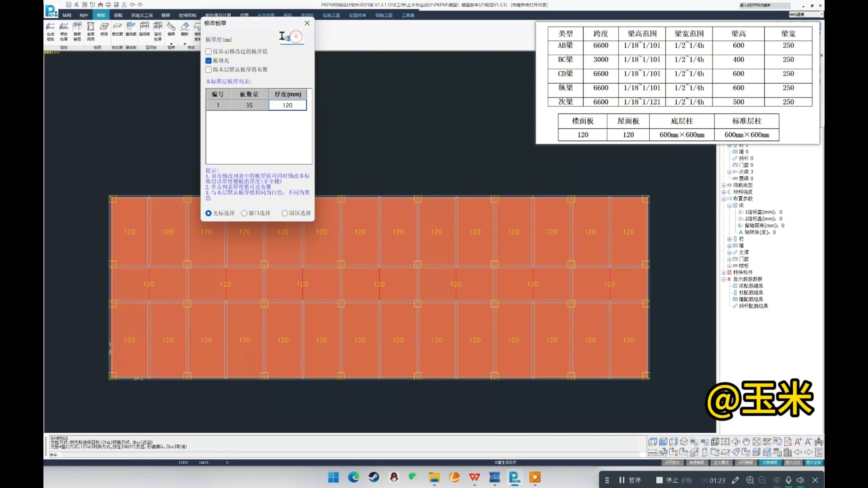Click the DWG export icon

pyautogui.click(x=818, y=441)
